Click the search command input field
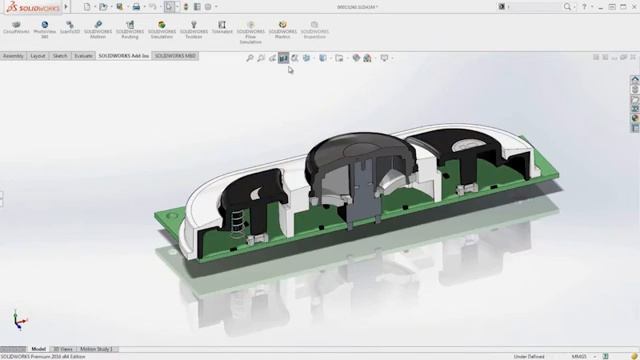Screen dimensions: 640x360 (535, 7)
